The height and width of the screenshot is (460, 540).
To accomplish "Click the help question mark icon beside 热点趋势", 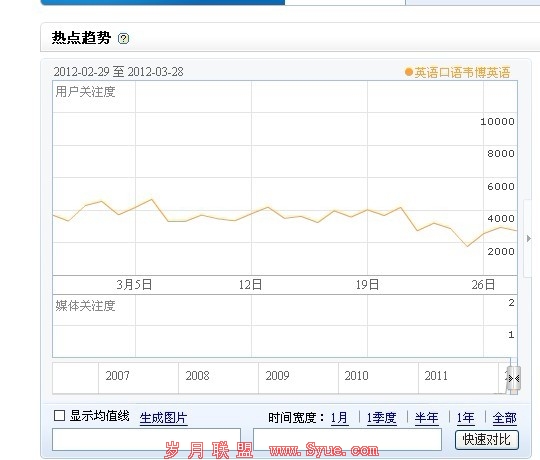I will point(123,38).
